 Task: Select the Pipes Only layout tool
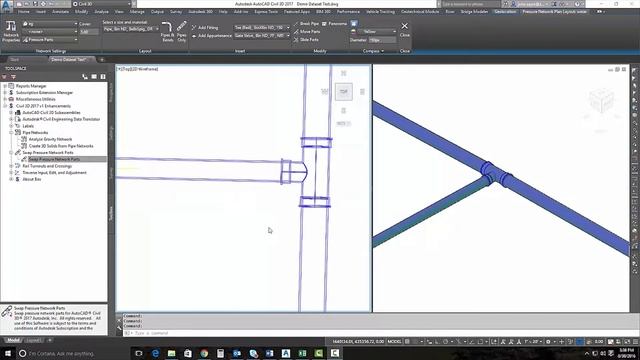pyautogui.click(x=182, y=32)
